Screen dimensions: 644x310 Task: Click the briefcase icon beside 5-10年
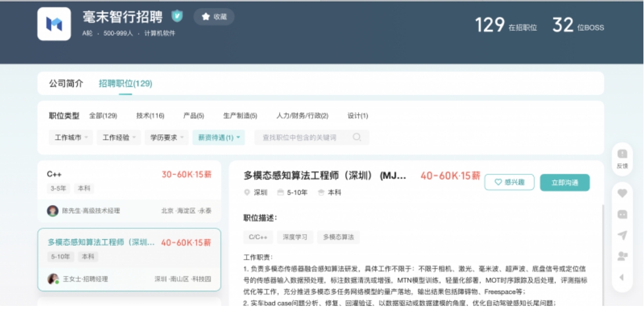point(281,192)
